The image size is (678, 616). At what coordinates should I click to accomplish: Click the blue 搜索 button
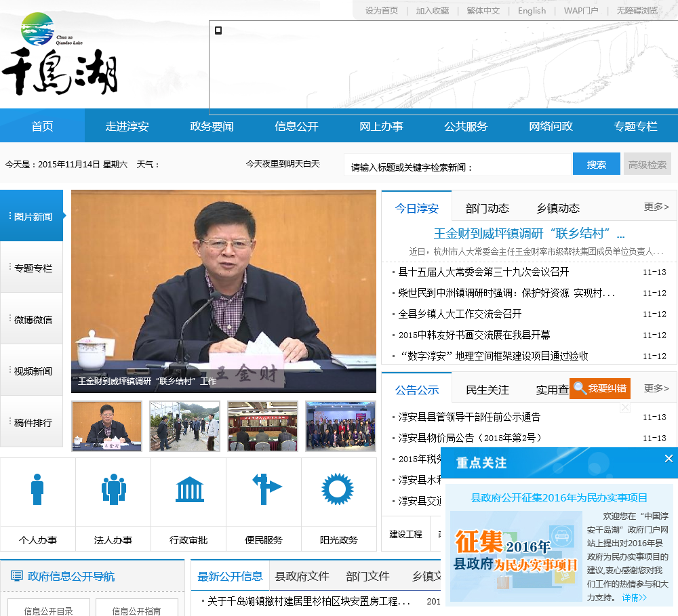tap(596, 164)
